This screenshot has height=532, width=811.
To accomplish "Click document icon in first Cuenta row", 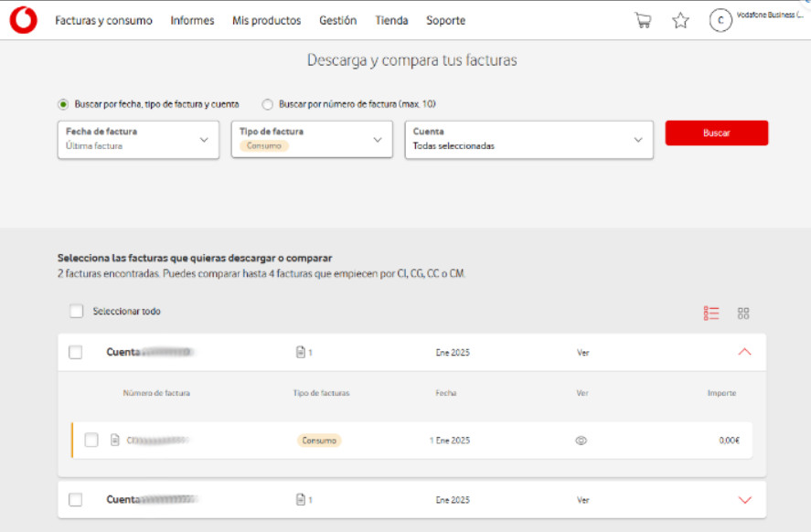I will (x=299, y=352).
